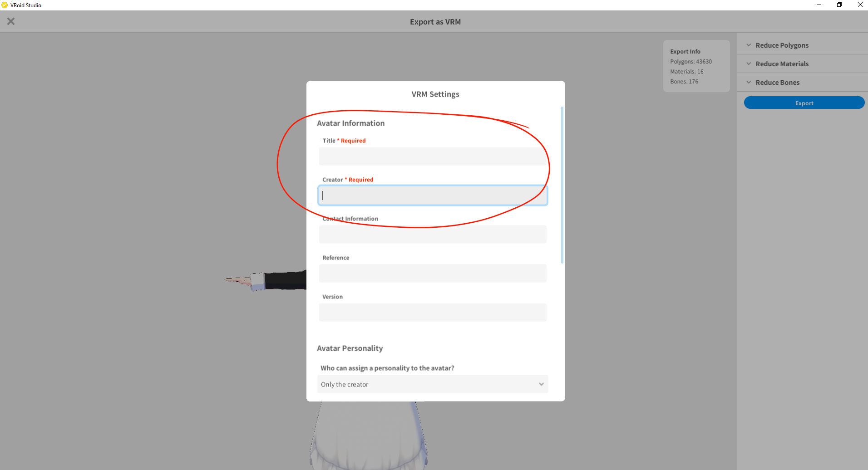868x470 pixels.
Task: Minimize the VRoid Studio window
Action: coord(819,5)
